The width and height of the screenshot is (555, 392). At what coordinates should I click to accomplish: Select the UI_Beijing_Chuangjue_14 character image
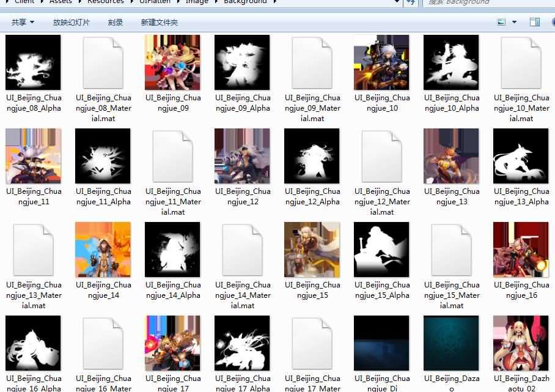point(103,250)
